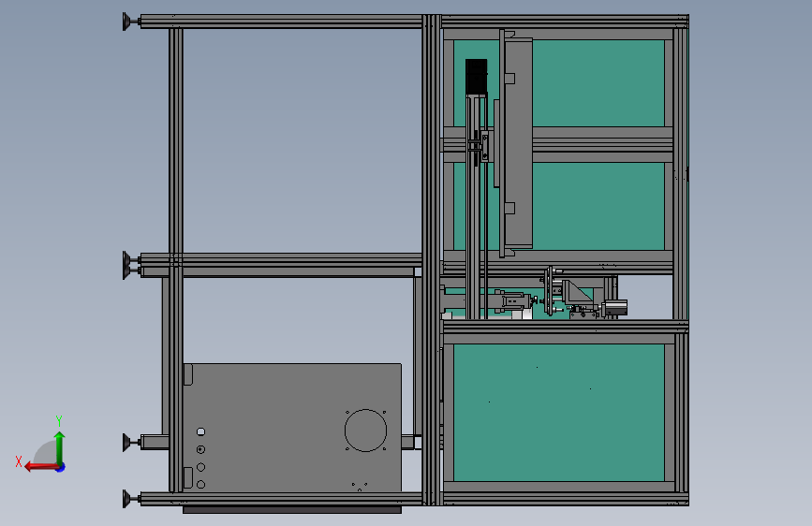812x526 pixels.
Task: Select the black motor atop the vertical rail
Action: click(x=476, y=77)
